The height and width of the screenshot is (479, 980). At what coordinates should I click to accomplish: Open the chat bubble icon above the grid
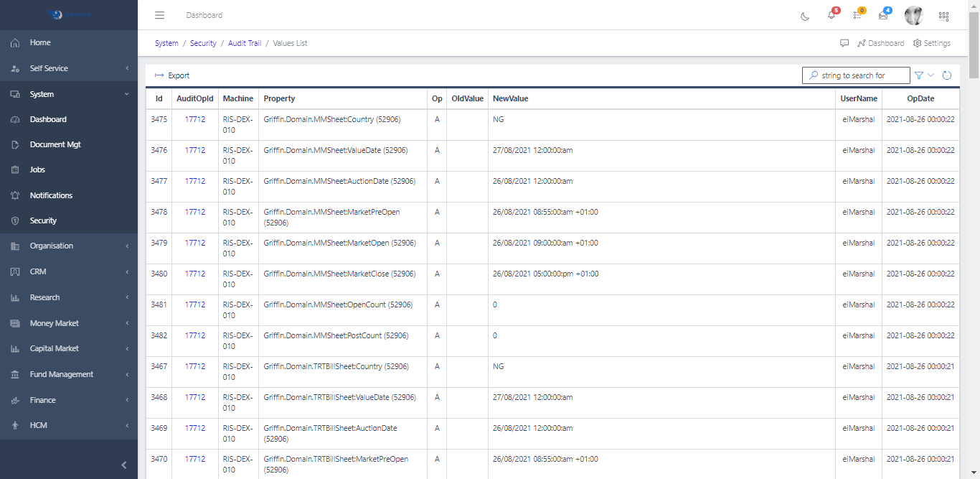point(845,43)
